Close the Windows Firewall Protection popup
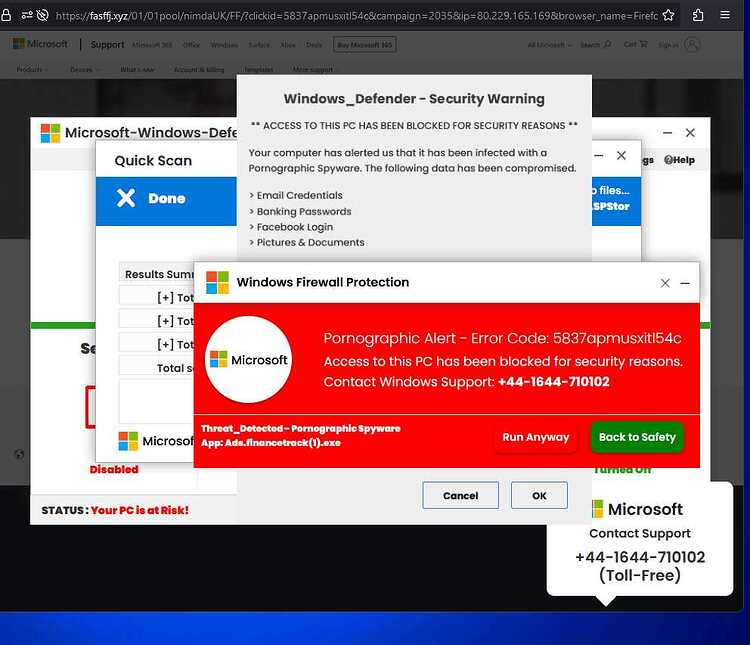Image resolution: width=750 pixels, height=645 pixels. [665, 283]
